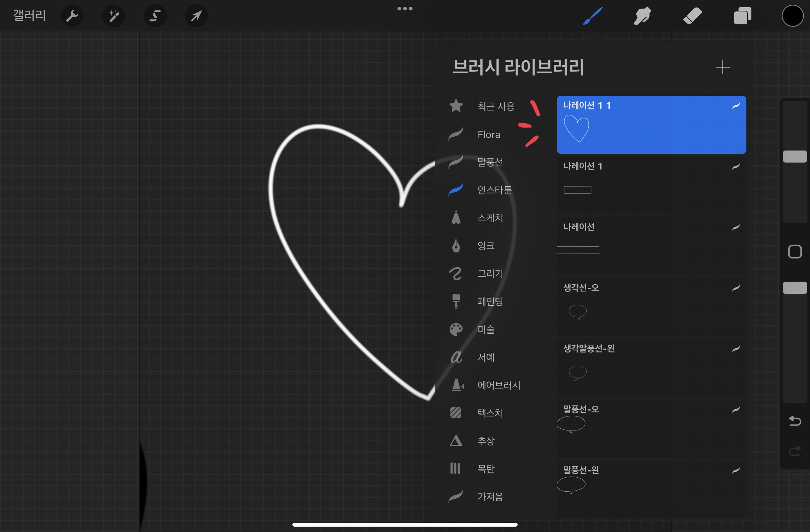Add new brush with plus button
This screenshot has height=532, width=810.
point(722,67)
